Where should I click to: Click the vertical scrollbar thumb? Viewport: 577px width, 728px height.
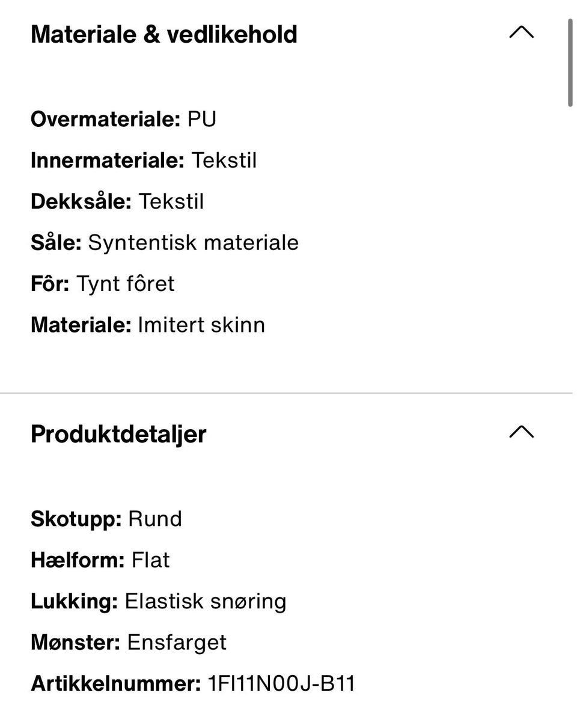[570, 63]
